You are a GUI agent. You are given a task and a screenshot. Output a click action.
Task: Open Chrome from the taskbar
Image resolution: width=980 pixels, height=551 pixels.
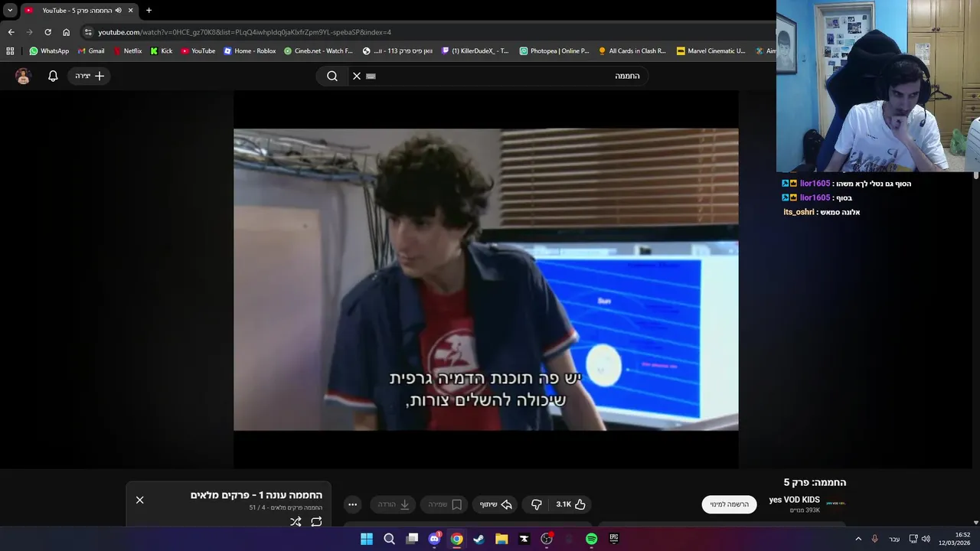coord(456,539)
